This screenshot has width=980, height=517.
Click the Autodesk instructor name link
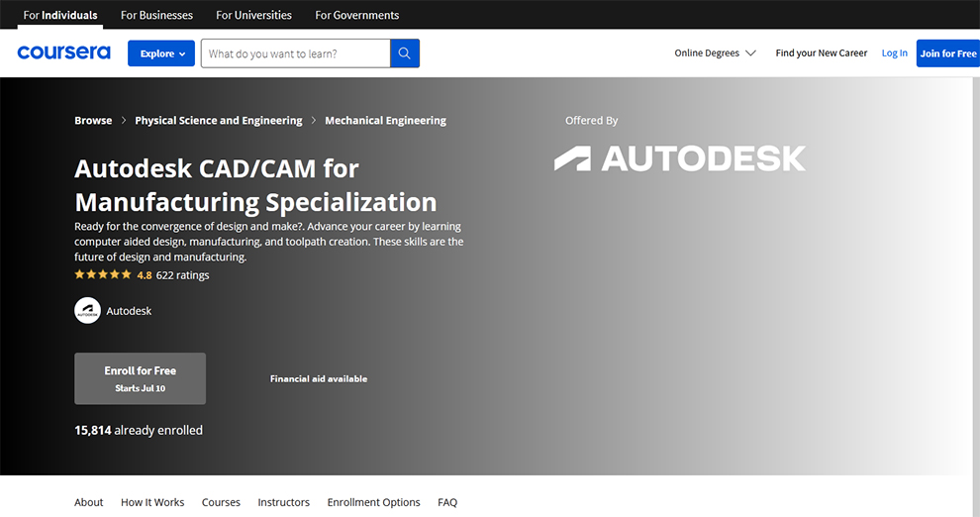129,311
